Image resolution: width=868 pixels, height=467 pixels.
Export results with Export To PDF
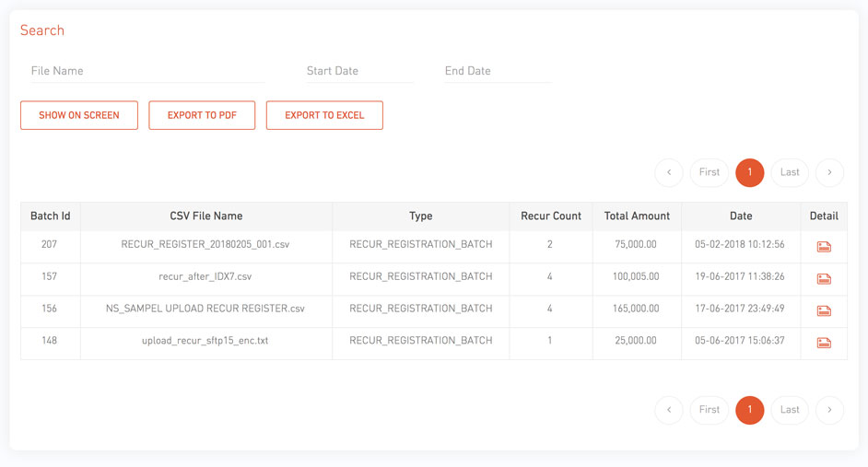coord(202,115)
